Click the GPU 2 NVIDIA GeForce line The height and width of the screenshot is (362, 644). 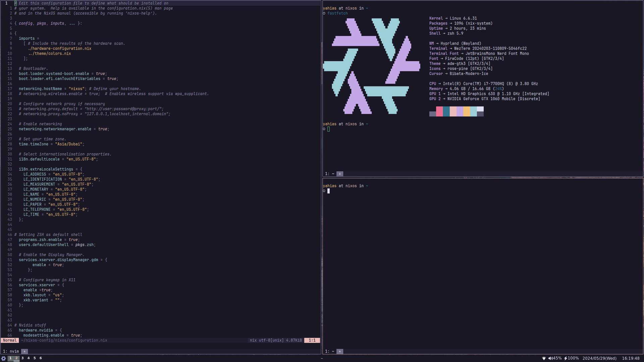pos(485,99)
